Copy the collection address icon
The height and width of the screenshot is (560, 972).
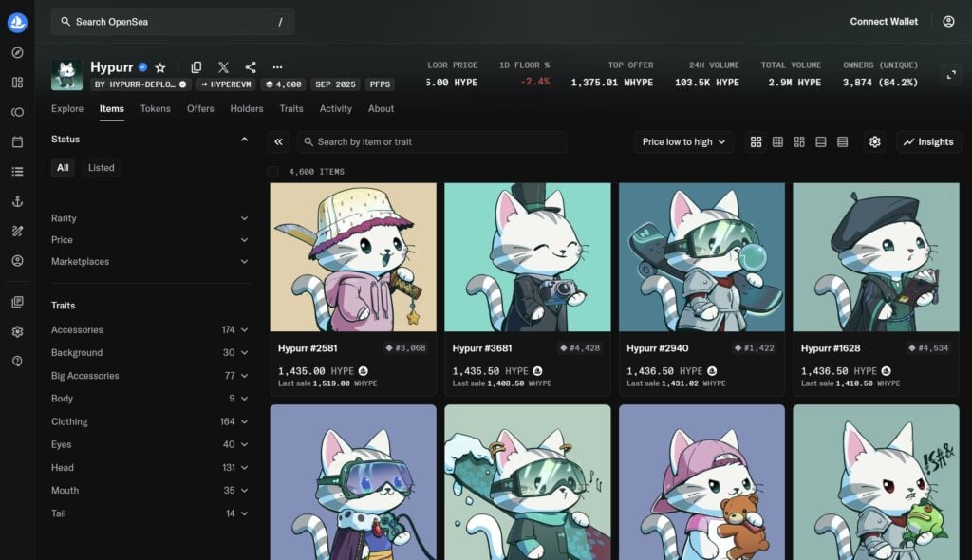[196, 67]
